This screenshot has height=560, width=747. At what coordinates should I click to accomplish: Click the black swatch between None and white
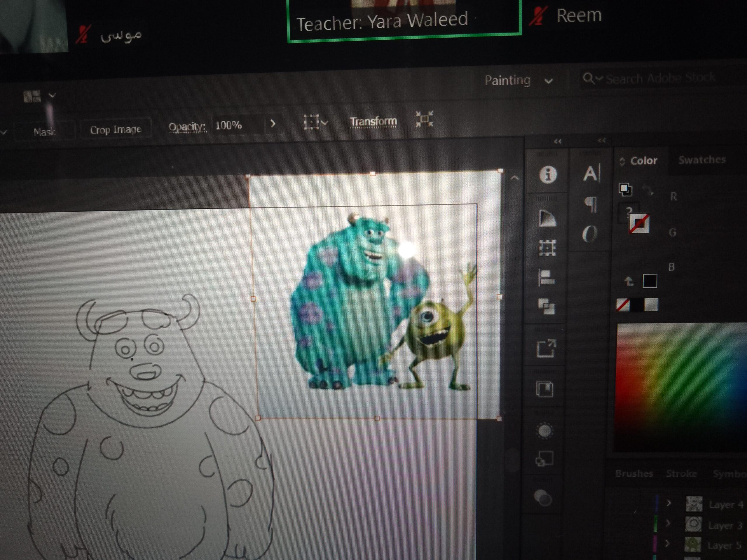(x=637, y=305)
